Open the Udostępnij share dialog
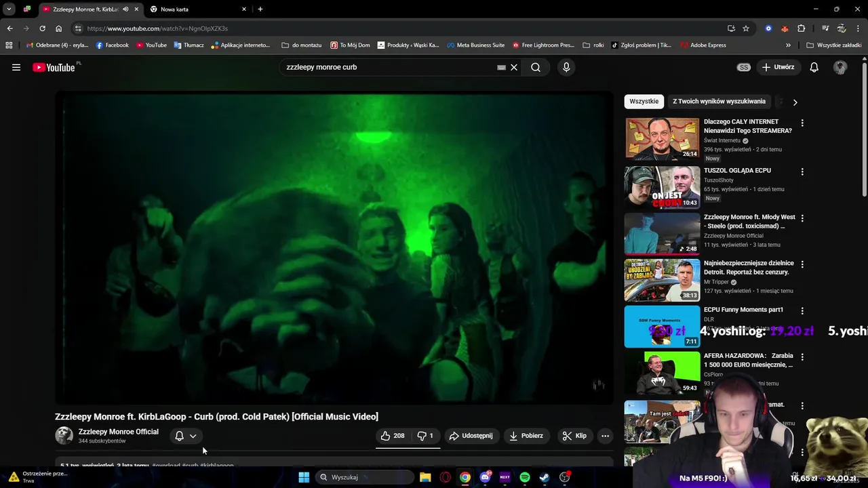868x488 pixels. pos(471,436)
